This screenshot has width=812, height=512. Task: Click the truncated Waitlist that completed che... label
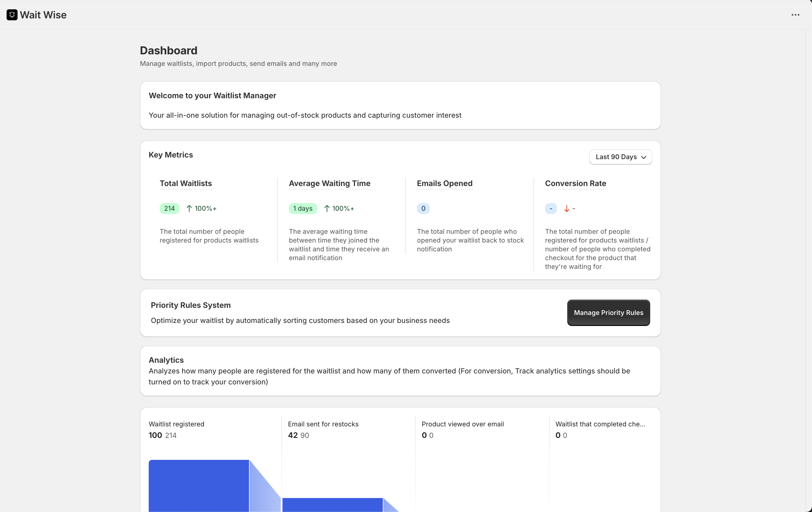600,424
